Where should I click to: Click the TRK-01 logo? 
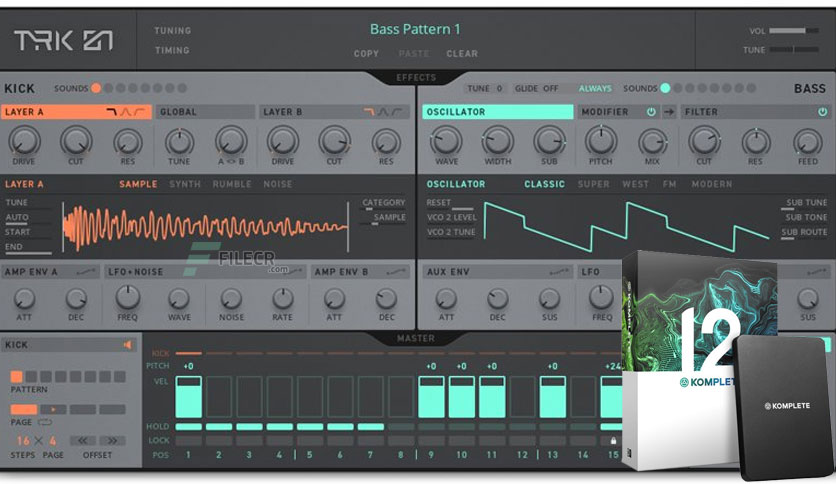[63, 41]
